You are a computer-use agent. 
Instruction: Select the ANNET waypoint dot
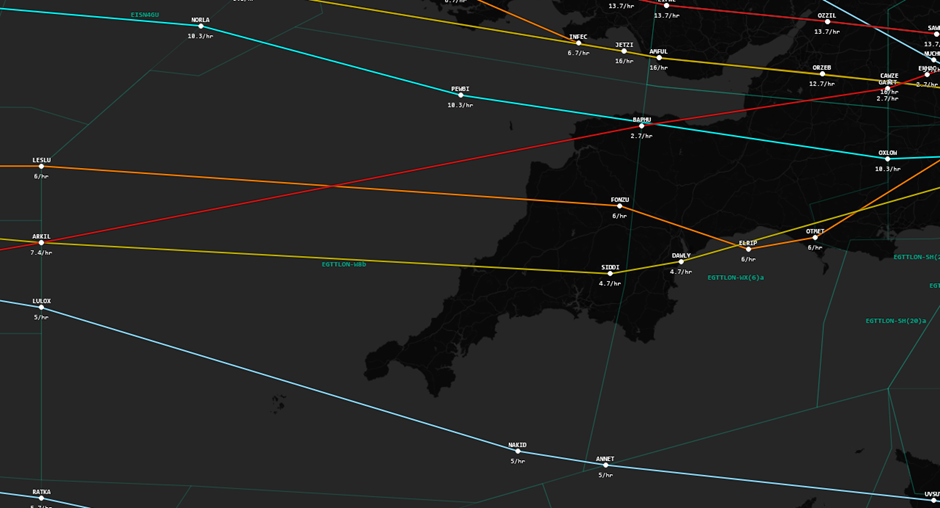click(x=605, y=465)
